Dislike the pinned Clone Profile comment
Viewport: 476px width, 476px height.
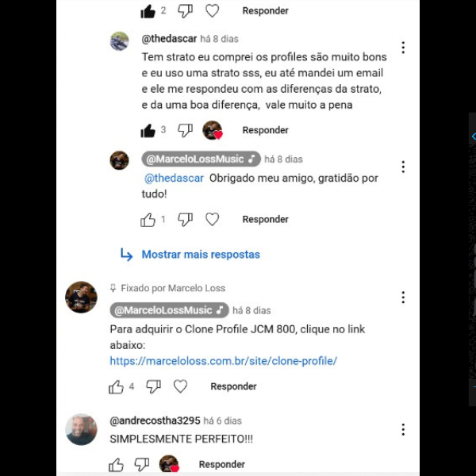[x=154, y=387]
